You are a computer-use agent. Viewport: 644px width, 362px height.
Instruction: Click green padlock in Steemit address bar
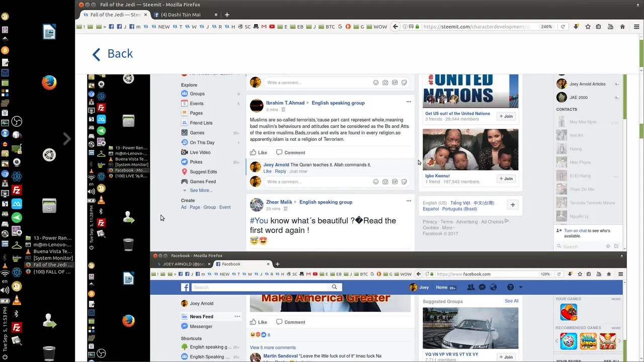pos(417,27)
